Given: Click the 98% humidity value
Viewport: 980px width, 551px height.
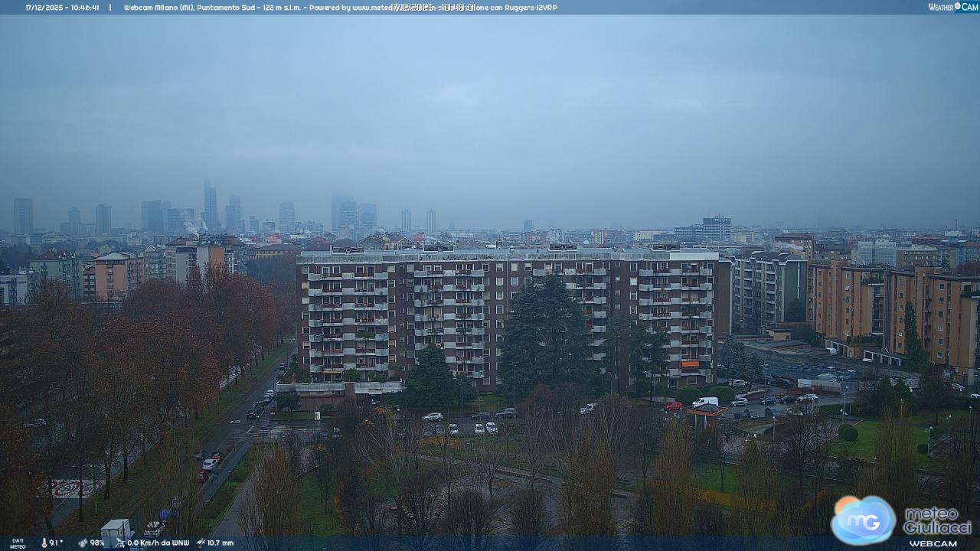Looking at the screenshot, I should tap(97, 543).
